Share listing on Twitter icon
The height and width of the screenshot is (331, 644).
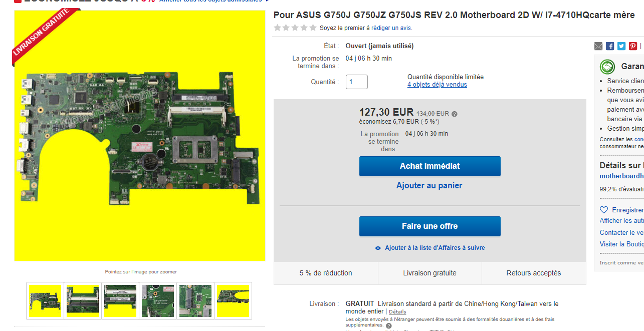click(621, 46)
